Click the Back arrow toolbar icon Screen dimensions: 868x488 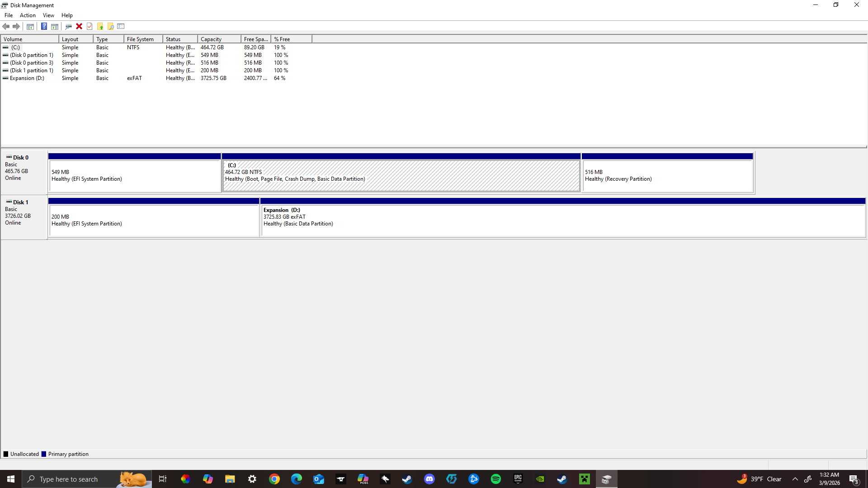[6, 26]
